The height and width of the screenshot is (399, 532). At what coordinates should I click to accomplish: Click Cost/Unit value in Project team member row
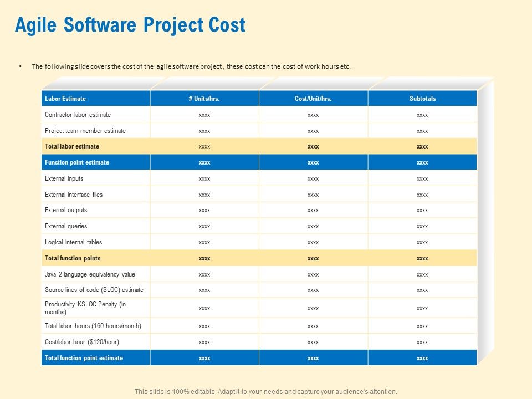313,131
